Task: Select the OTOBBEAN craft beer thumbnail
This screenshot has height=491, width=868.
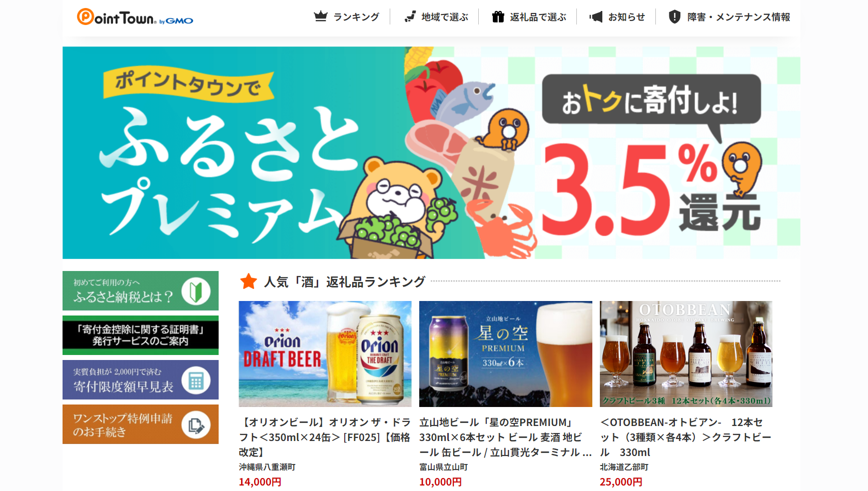Action: tap(686, 354)
